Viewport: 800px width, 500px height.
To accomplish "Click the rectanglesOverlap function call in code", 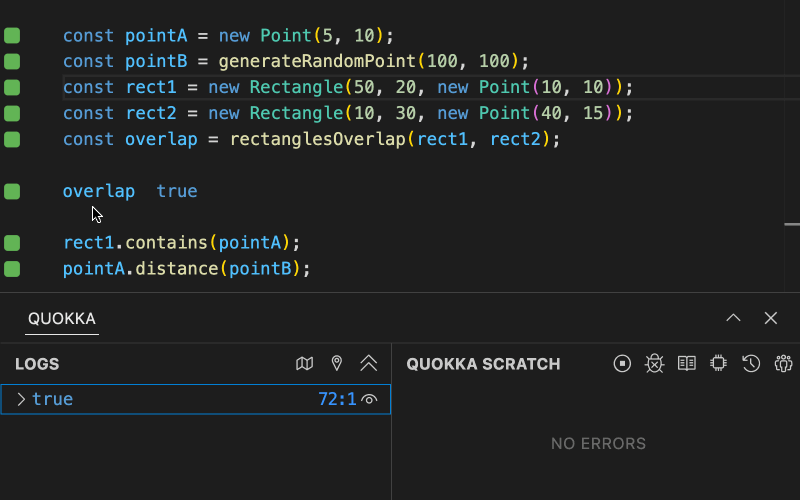I will [317, 140].
